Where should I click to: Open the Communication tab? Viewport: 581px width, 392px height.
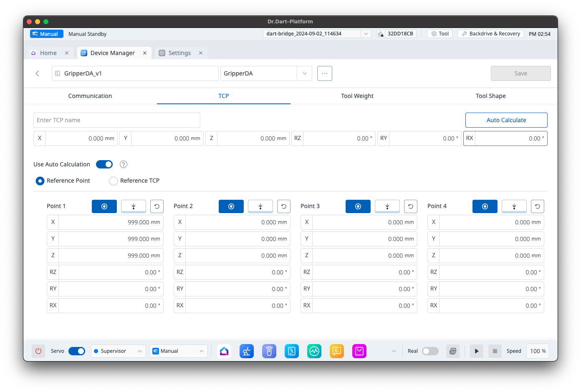(x=90, y=96)
